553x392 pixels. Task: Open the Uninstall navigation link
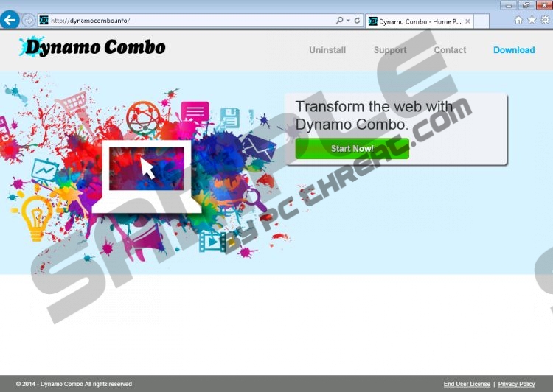point(327,50)
